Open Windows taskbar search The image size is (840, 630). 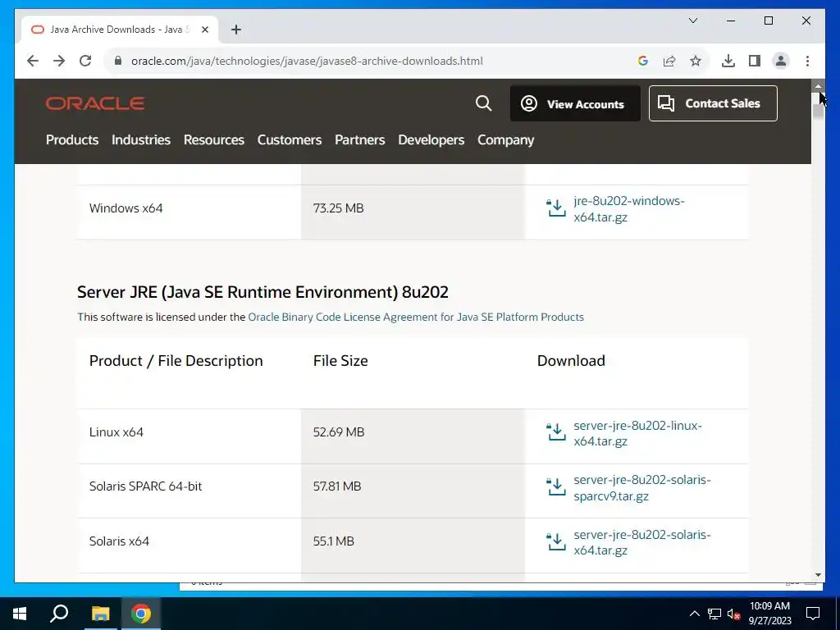[x=59, y=614]
